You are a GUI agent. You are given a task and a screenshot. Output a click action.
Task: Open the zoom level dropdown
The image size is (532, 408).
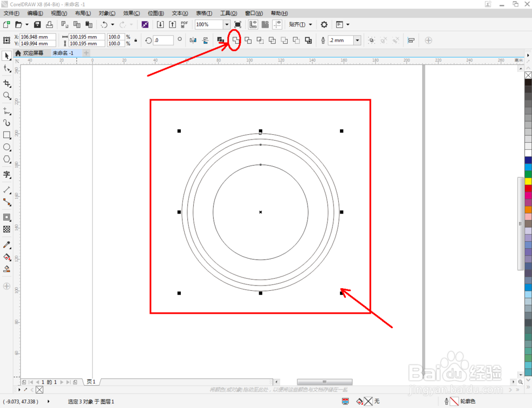pyautogui.click(x=227, y=25)
